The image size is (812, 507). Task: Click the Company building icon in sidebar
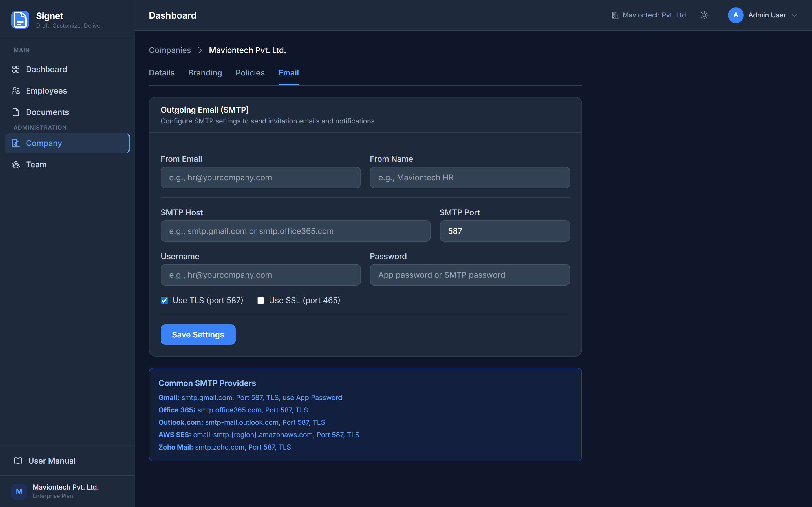[x=16, y=143]
